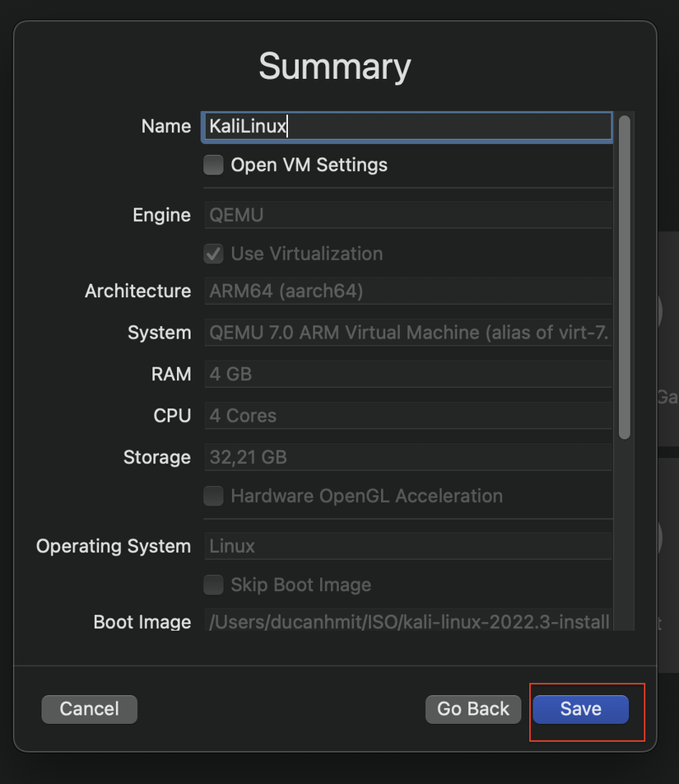Click the vertical scrollbar in the summary list
Viewport: 679px width, 784px height.
(624, 277)
